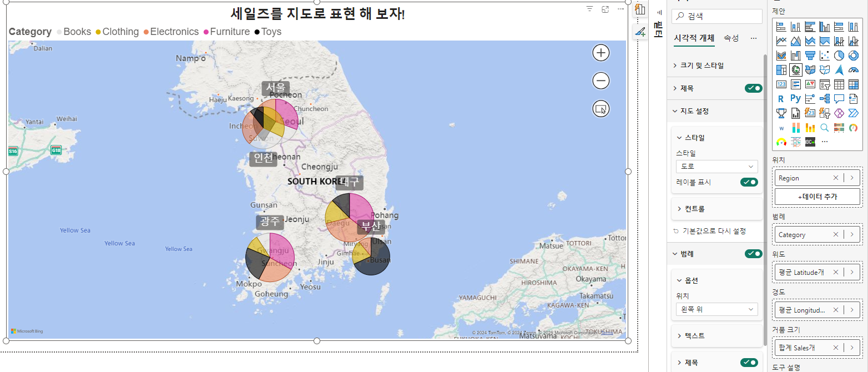868x372 pixels.
Task: Select the decomposition tree visual
Action: pyautogui.click(x=824, y=99)
